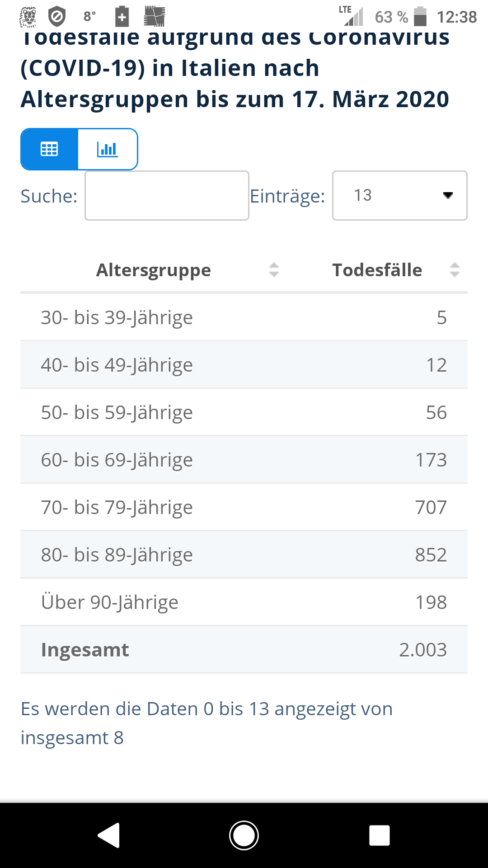Open the Einträge dropdown showing 13
This screenshot has height=868, width=488.
399,196
